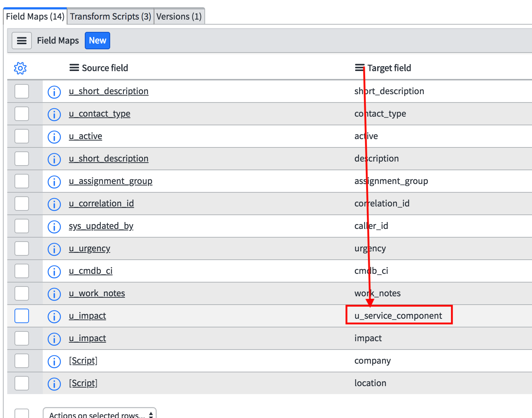Open Source field column options menu icon
532x418 pixels.
pyautogui.click(x=74, y=68)
